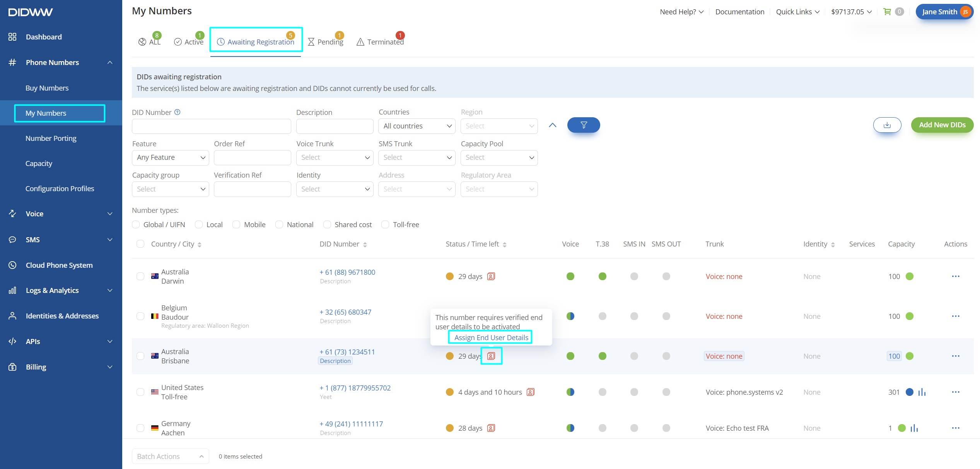Open the shopping cart icon
Screen dimensions: 980x469
[887, 12]
